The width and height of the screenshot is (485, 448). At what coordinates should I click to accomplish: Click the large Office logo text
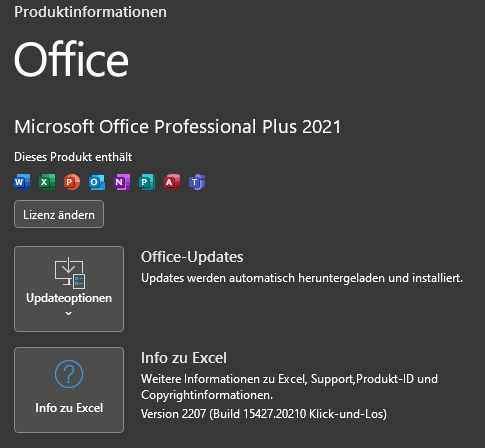71,59
